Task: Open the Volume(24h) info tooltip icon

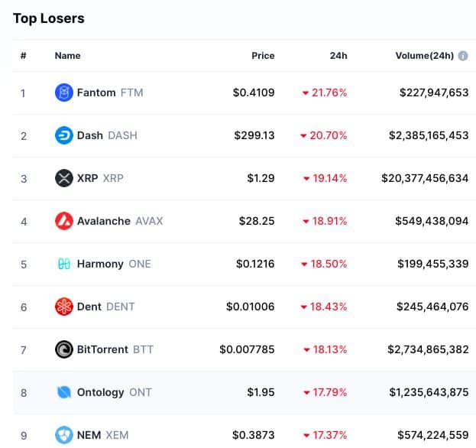Action: tap(463, 56)
